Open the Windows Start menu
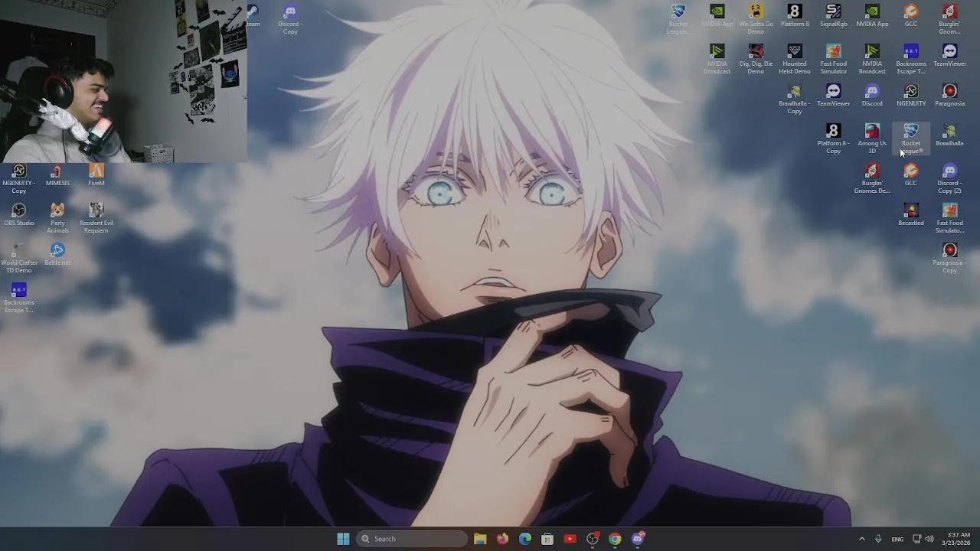The width and height of the screenshot is (980, 551). (x=343, y=539)
